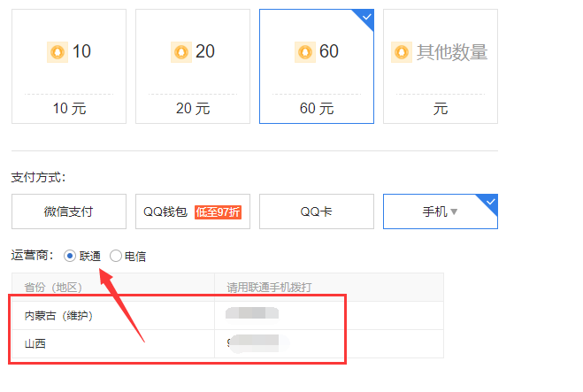The height and width of the screenshot is (392, 583).
Task: Click the coin icon beside 其他数量
Action: pos(403,52)
